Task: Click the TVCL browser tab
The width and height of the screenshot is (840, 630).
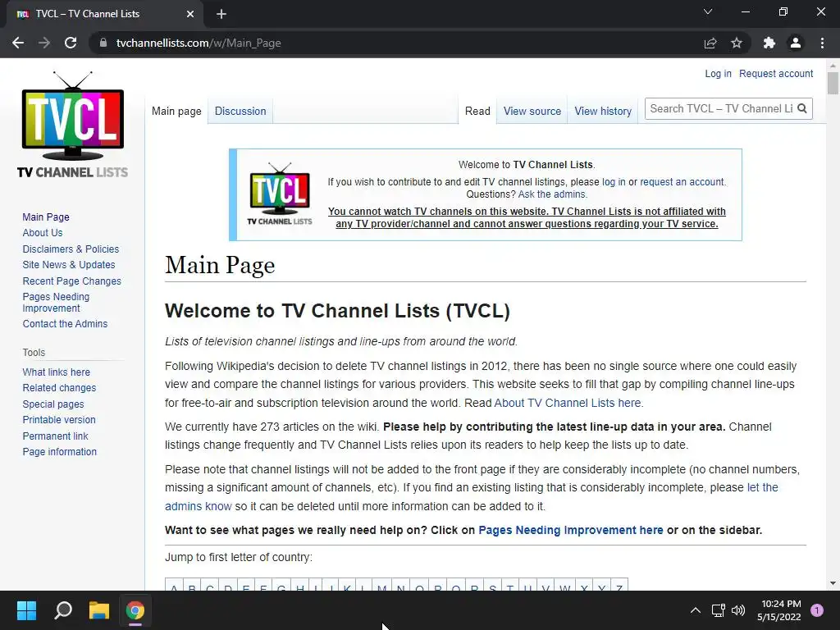Action: pyautogui.click(x=105, y=14)
